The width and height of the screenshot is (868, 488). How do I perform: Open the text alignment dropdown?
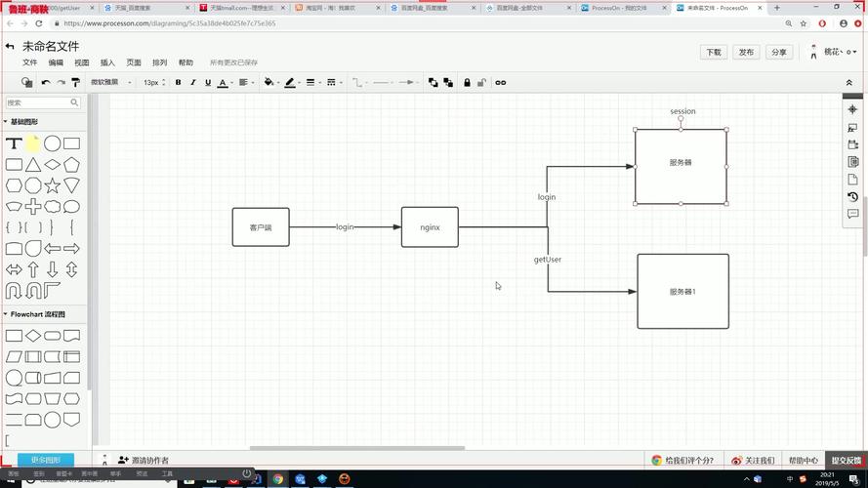point(246,82)
